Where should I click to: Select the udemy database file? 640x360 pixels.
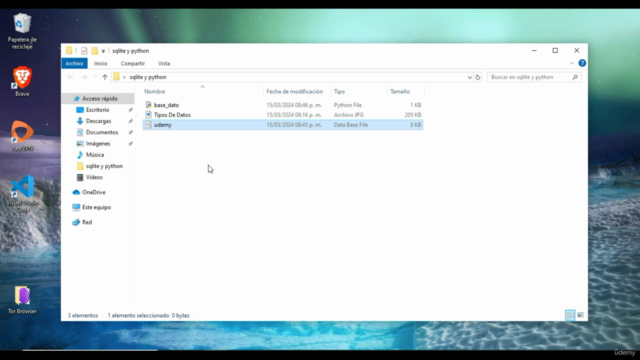pos(282,124)
